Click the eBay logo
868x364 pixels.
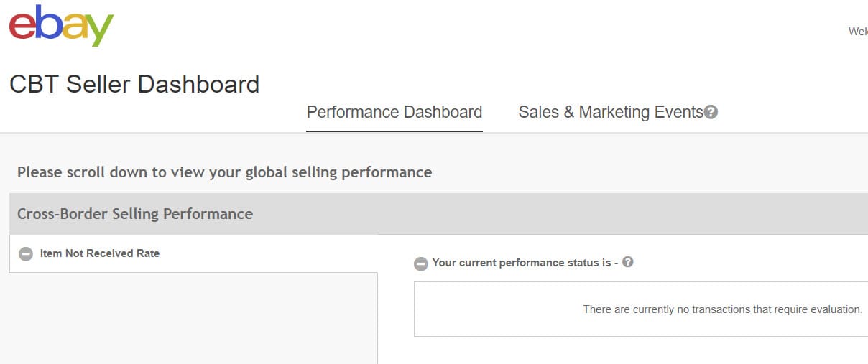coord(61,25)
